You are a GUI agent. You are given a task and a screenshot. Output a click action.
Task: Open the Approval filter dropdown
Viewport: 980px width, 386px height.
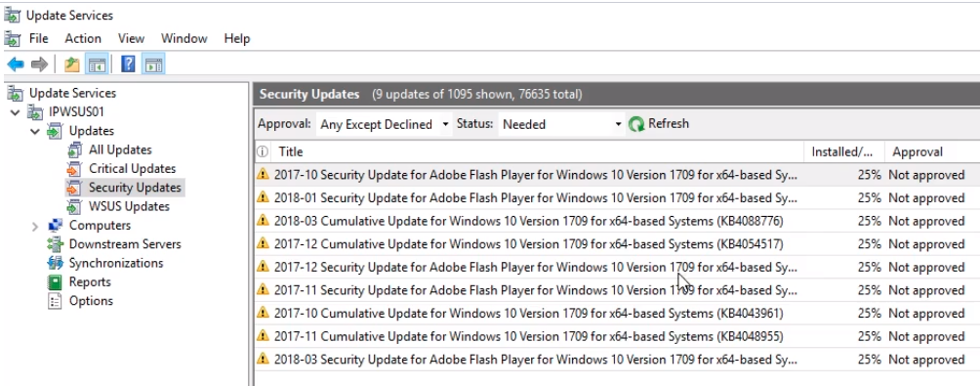click(x=384, y=124)
